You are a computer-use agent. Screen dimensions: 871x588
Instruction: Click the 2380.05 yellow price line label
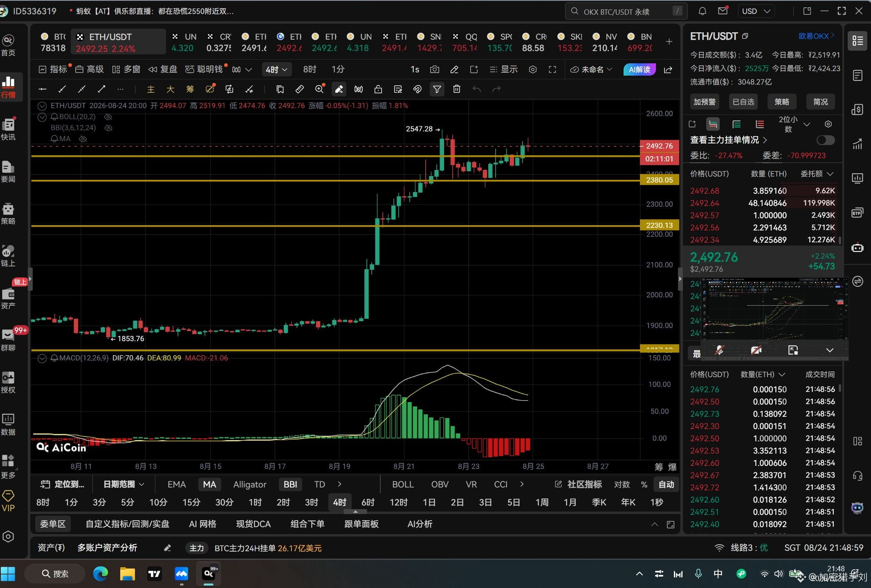click(659, 180)
